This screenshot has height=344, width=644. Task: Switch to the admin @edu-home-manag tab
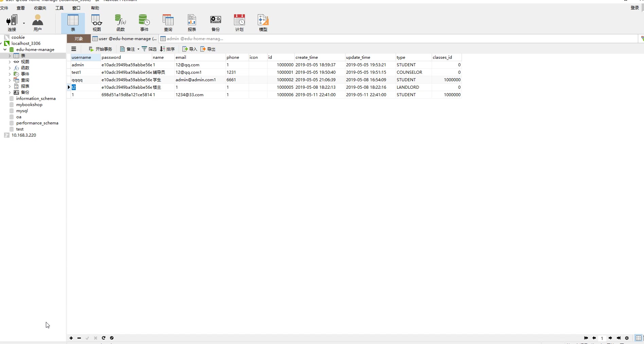(x=192, y=39)
